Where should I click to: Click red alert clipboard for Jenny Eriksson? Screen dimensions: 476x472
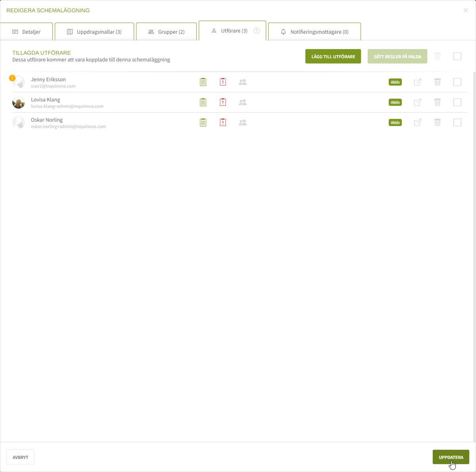coord(223,82)
